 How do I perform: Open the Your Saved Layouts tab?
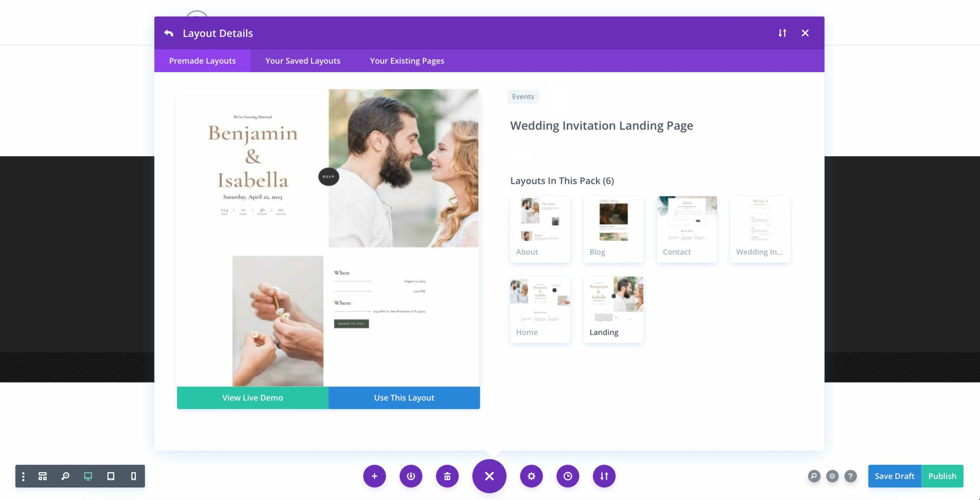303,61
